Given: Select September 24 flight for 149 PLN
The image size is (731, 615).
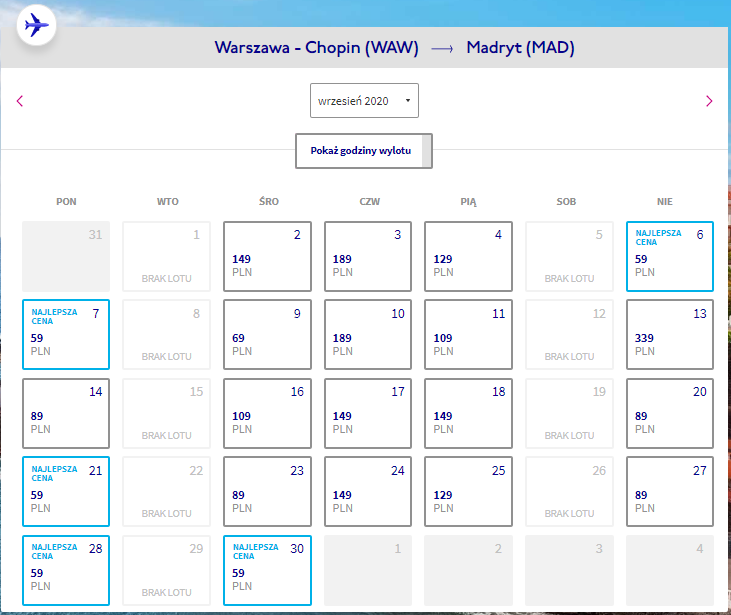Looking at the screenshot, I should click(368, 491).
